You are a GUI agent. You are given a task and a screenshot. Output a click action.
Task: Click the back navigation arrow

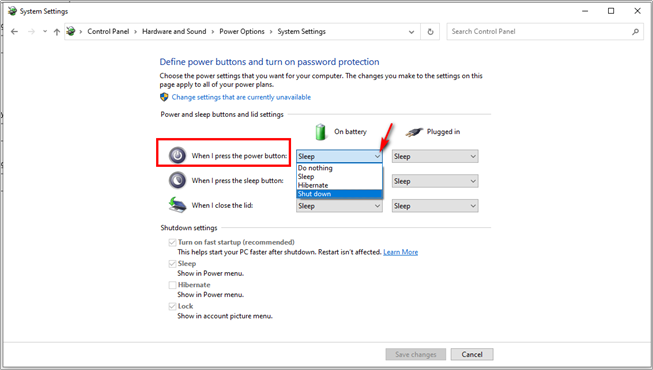[x=15, y=32]
